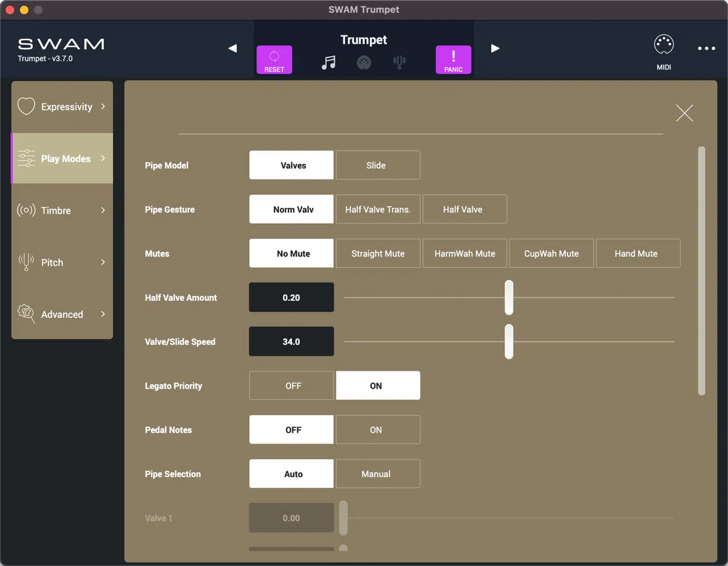
Task: Click the Valve/Slide Speed value field
Action: tap(291, 341)
